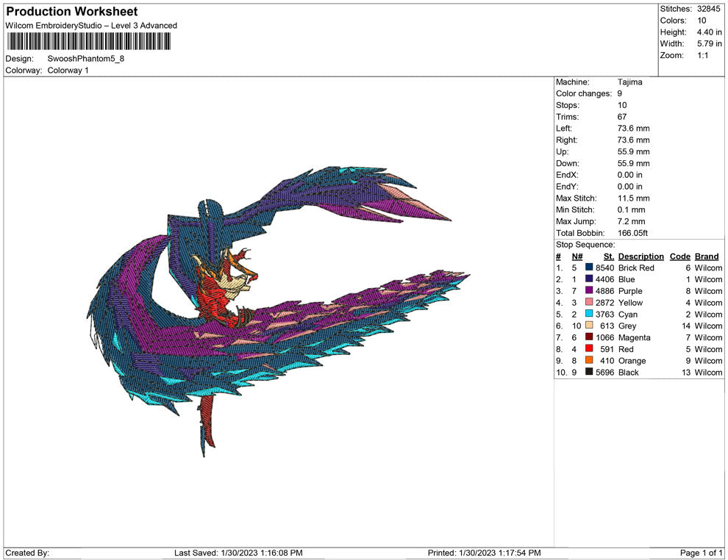This screenshot has width=728, height=560.
Task: Click the Orange thread color swatch
Action: (x=589, y=361)
